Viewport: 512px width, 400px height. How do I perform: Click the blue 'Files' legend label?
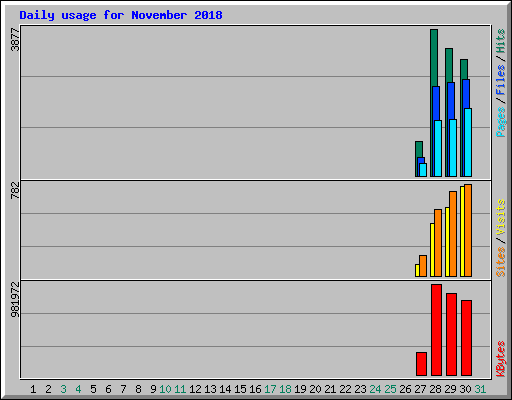point(501,80)
